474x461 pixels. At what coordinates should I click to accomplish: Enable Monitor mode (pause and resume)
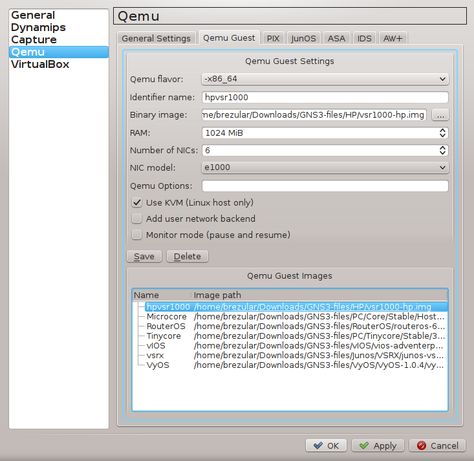click(x=137, y=235)
